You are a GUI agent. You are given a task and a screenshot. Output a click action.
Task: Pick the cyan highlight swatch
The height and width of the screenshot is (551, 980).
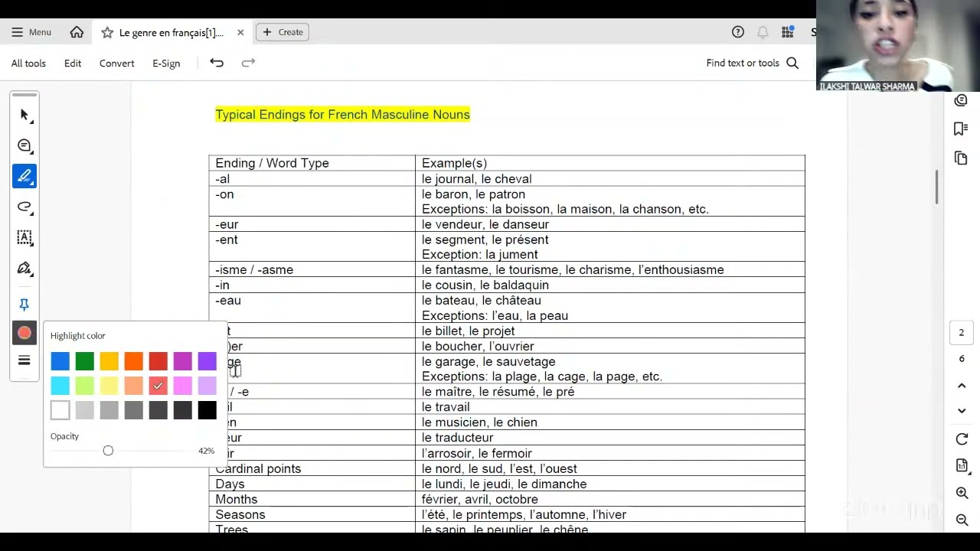tap(60, 386)
